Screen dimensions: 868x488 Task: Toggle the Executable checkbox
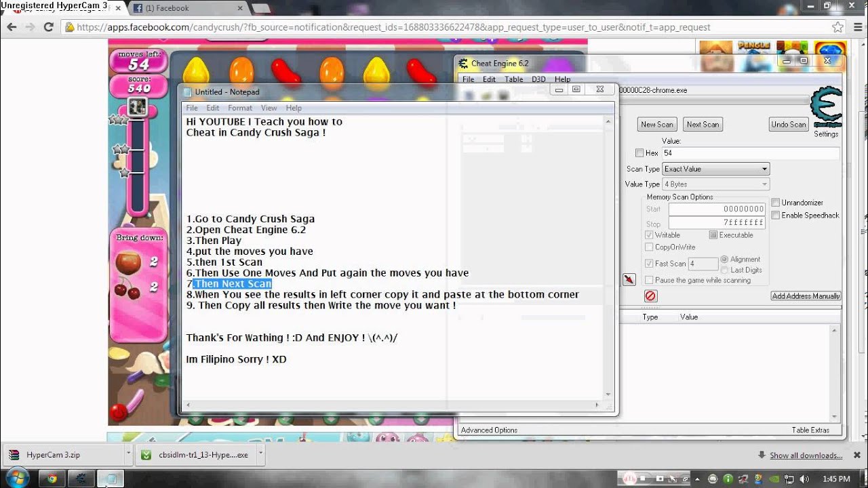click(713, 235)
